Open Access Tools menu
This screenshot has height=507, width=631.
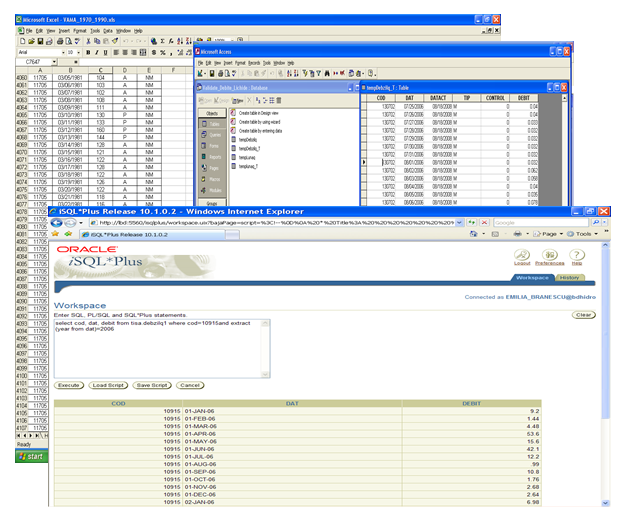(x=267, y=63)
